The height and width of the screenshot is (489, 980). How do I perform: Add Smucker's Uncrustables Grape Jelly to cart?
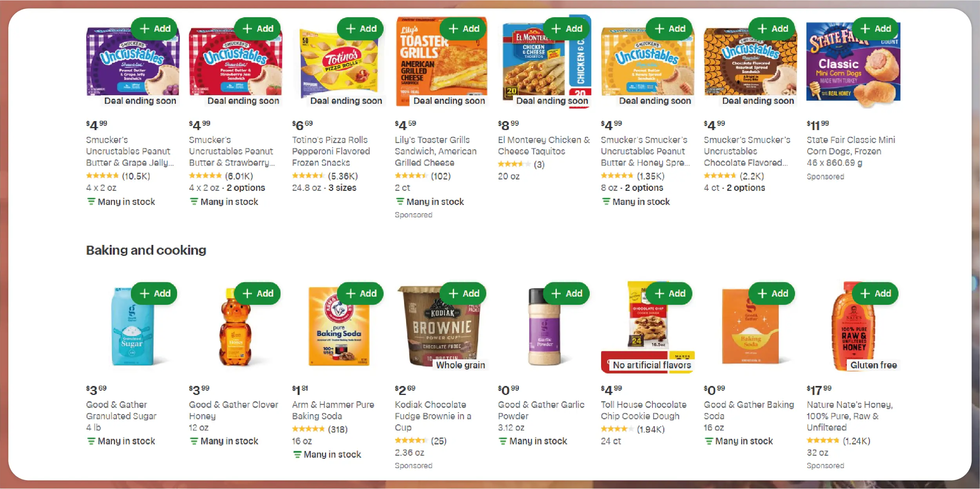tap(154, 29)
